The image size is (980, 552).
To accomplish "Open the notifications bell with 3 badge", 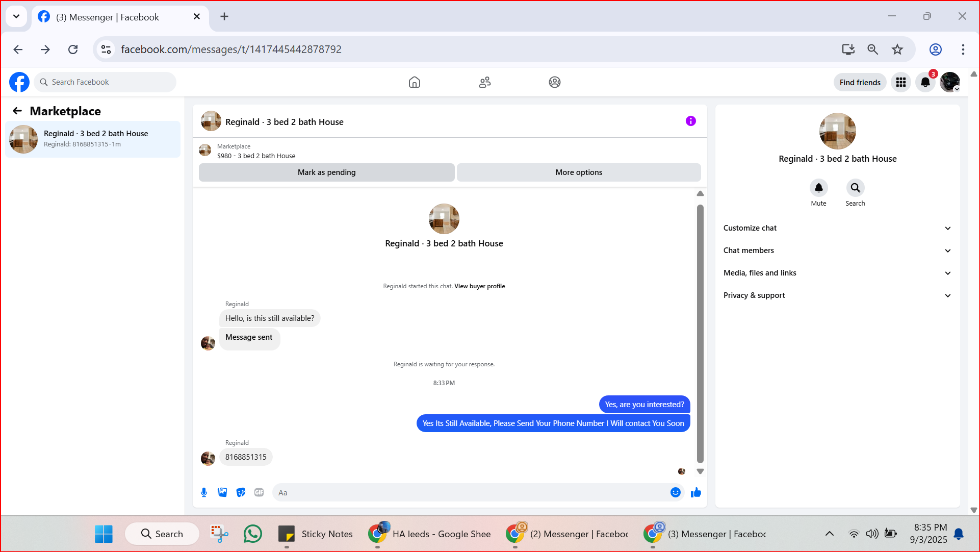I will click(x=925, y=82).
